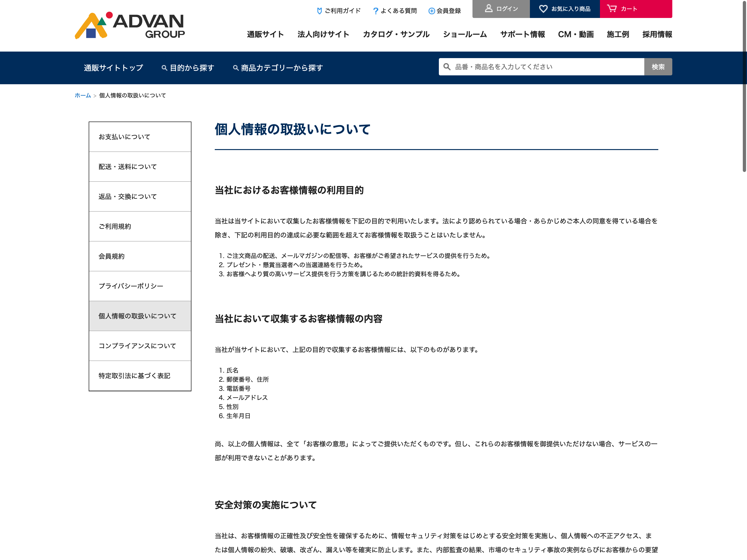Click magnifier icon inside the search box
Image resolution: width=747 pixels, height=560 pixels.
[447, 67]
